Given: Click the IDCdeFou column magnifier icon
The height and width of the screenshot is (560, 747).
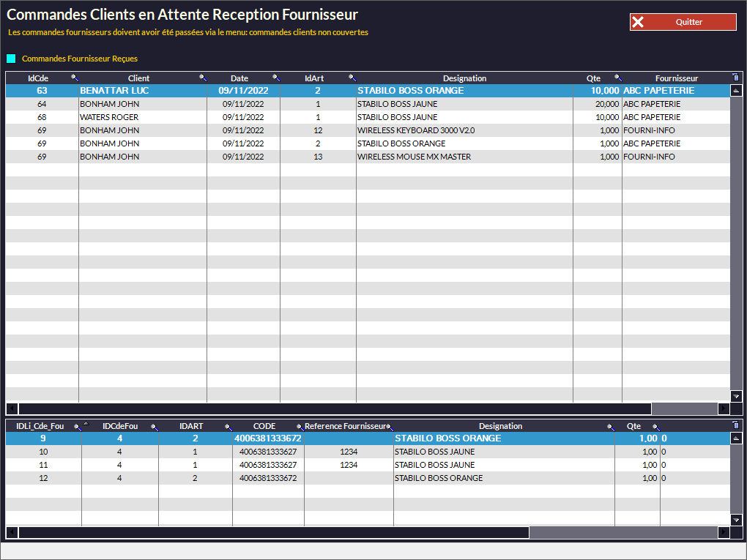Looking at the screenshot, I should click(x=154, y=427).
